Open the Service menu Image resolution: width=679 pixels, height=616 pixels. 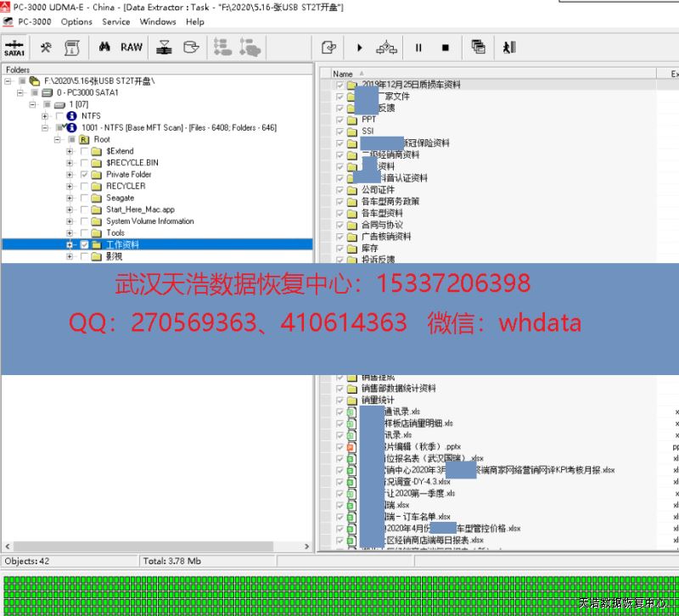pos(116,21)
